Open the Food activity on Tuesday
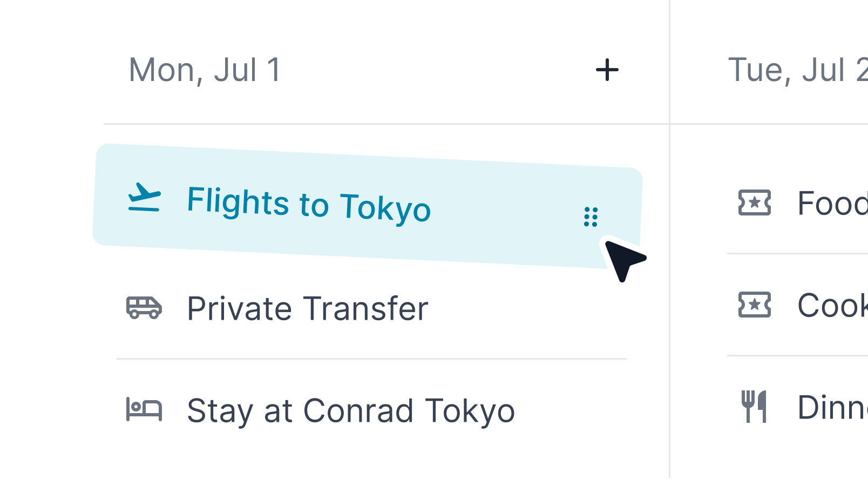The image size is (868, 486). 831,204
